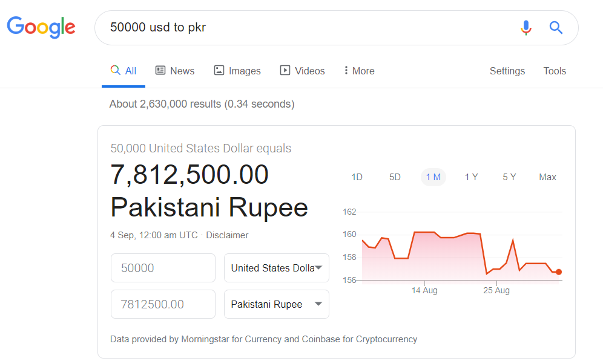603x364 pixels.
Task: Select the 5D chart range
Action: pos(395,177)
